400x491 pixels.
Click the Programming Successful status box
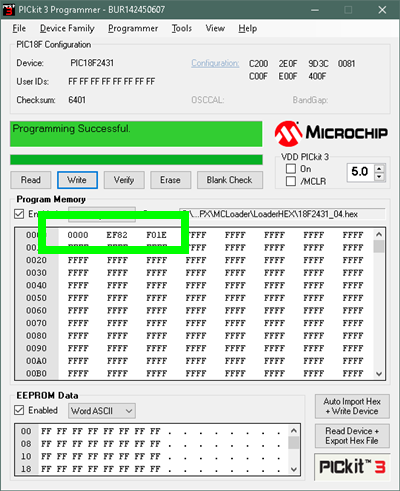click(x=136, y=134)
